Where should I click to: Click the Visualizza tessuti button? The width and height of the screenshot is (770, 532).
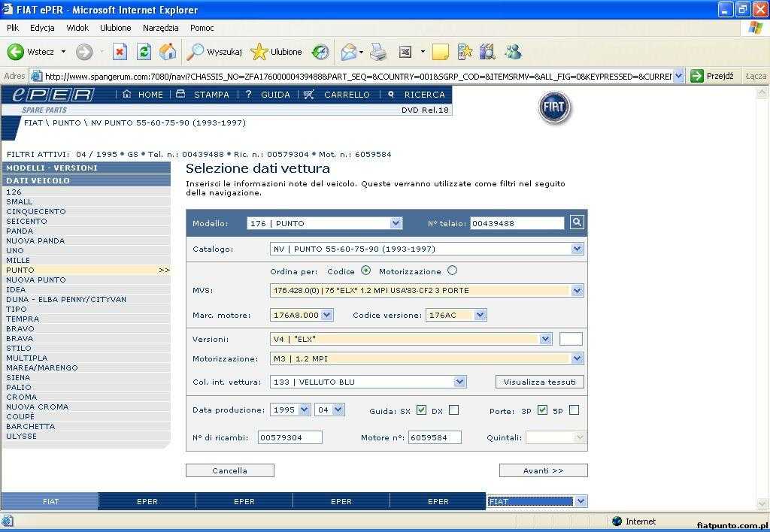tap(540, 382)
